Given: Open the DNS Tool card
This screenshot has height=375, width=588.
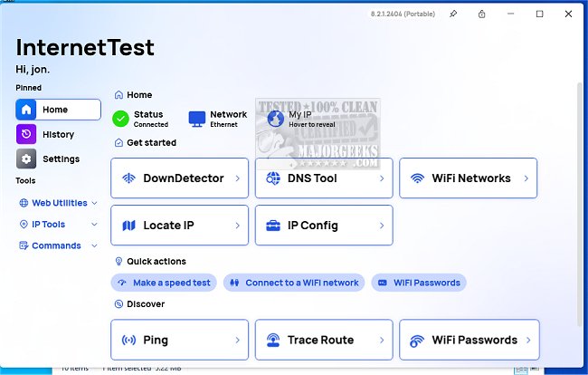Looking at the screenshot, I should (x=324, y=178).
